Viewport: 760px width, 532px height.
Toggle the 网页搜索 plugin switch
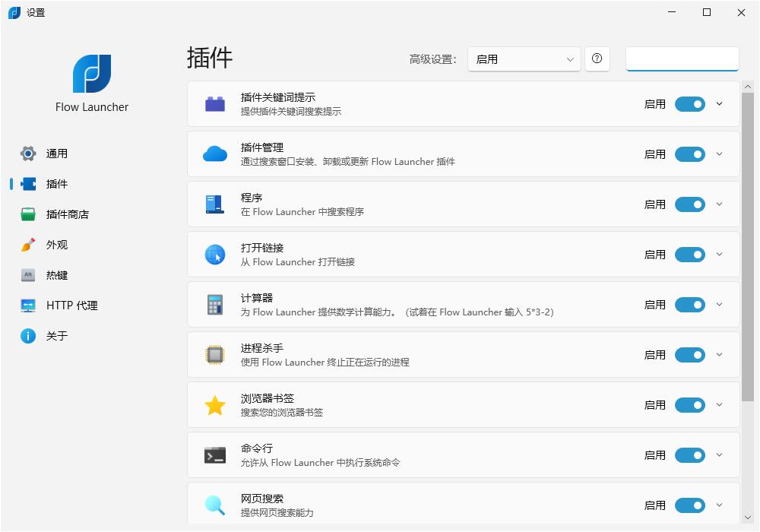pyautogui.click(x=690, y=505)
